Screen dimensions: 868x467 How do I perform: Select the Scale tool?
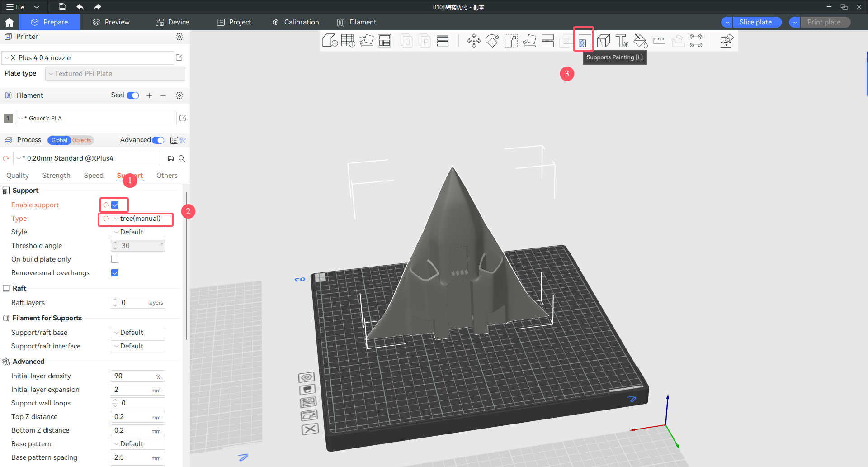click(x=511, y=41)
